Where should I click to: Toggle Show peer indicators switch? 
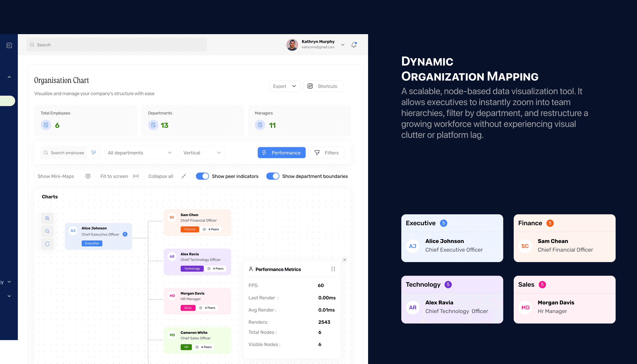pos(202,176)
